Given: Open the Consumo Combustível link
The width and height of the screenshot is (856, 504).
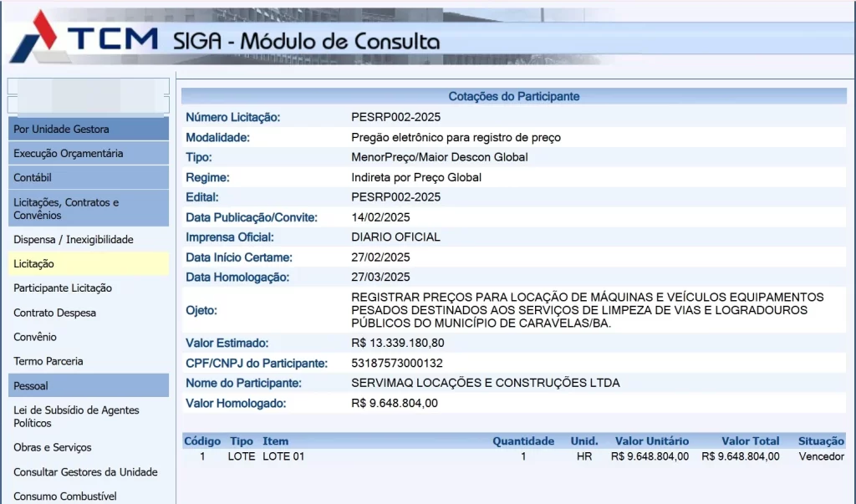Looking at the screenshot, I should point(64,496).
